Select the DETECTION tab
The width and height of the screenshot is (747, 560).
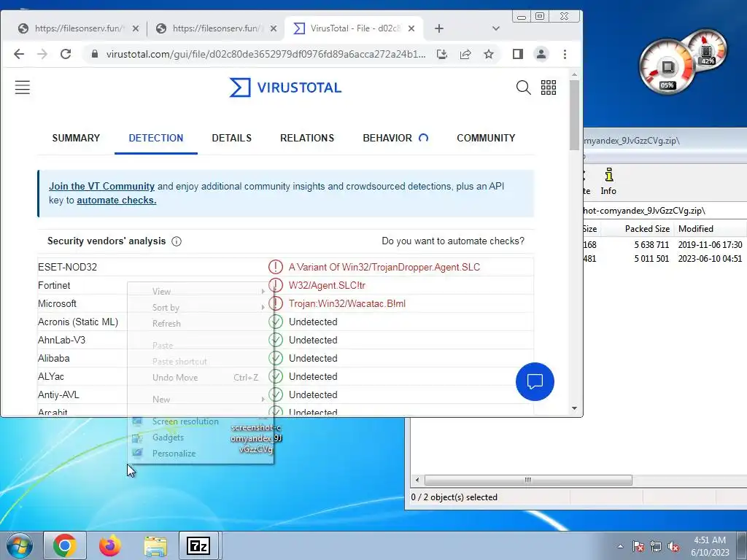[x=156, y=138]
